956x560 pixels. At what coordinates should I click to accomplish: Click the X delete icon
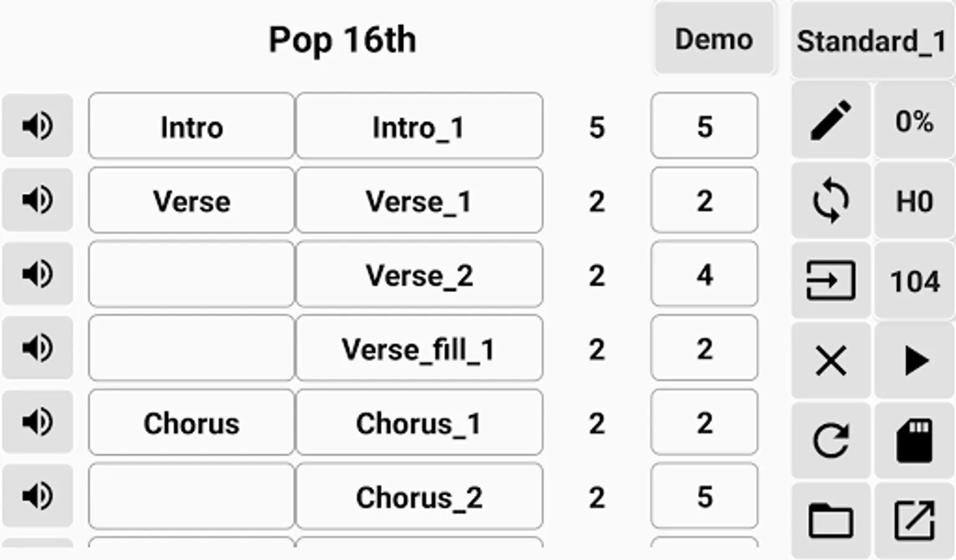[831, 360]
